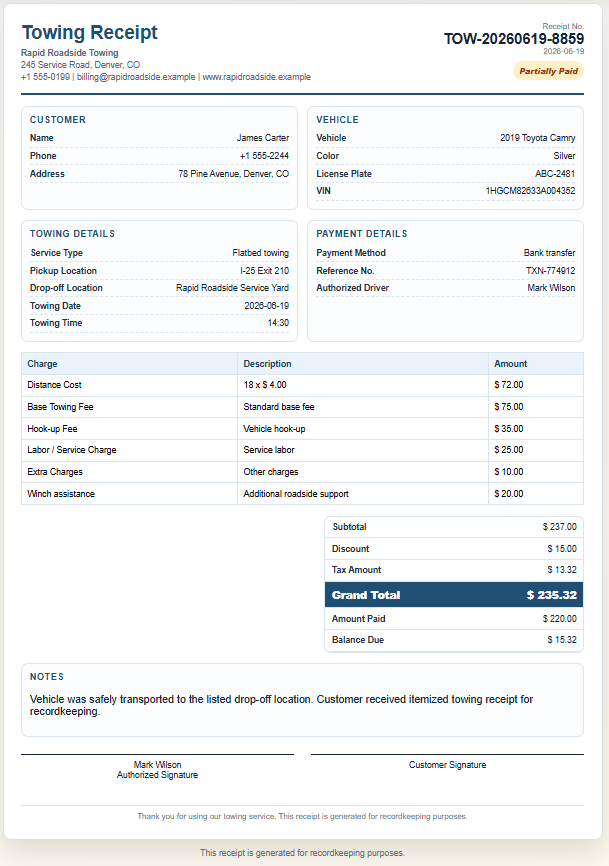This screenshot has height=866, width=609.
Task: Click service type 'Flatbed towing'
Action: (x=261, y=253)
